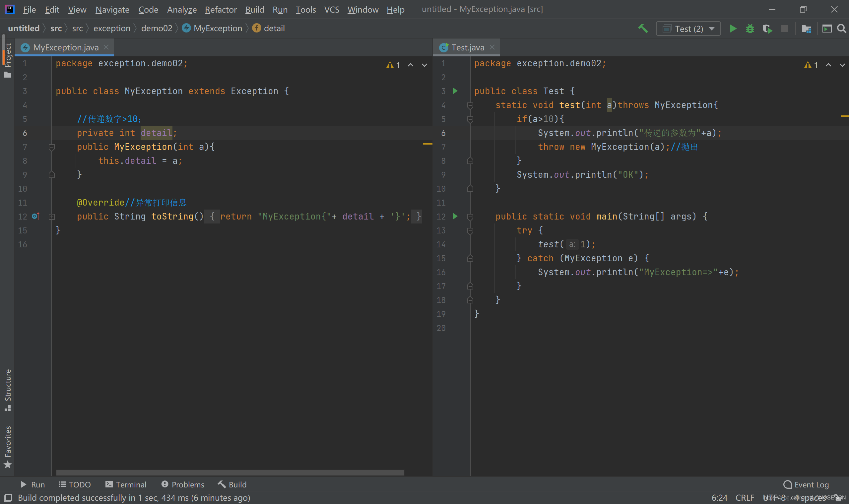
Task: Click warning indicator in MyException.java editor
Action: (393, 65)
